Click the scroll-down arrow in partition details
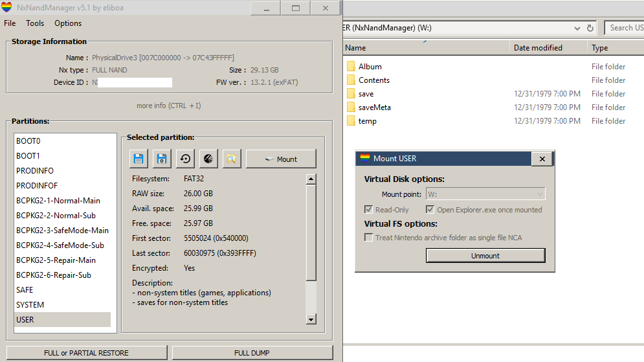This screenshot has height=362, width=644. 311,319
